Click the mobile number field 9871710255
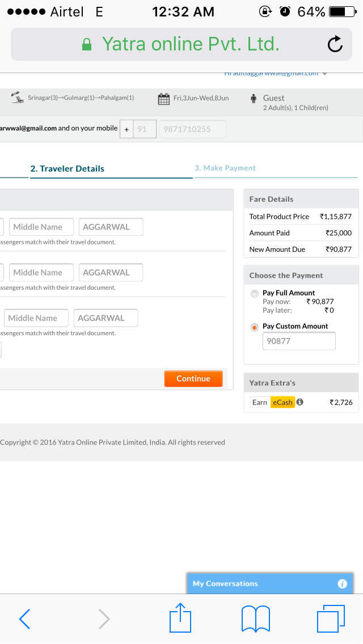Image resolution: width=363 pixels, height=644 pixels. tap(192, 129)
